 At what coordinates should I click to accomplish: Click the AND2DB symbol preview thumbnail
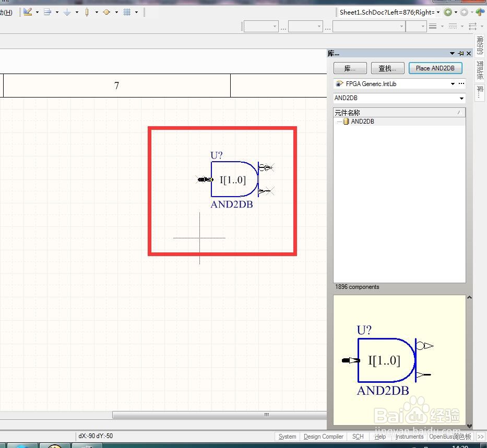pos(399,360)
